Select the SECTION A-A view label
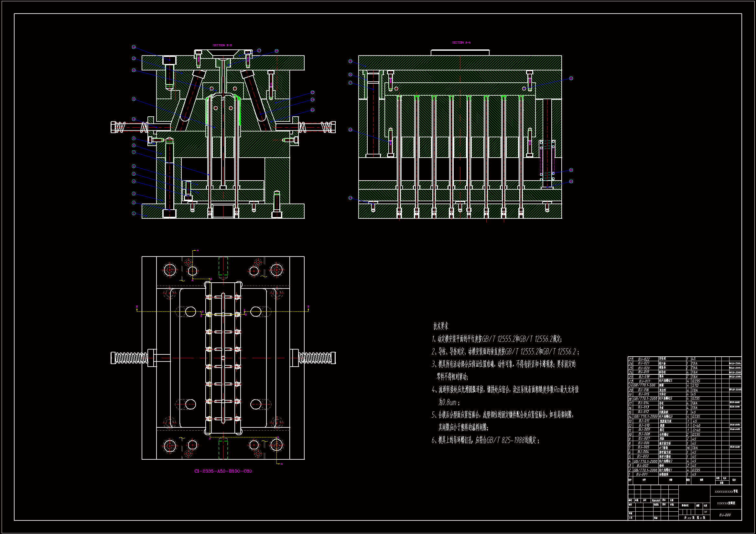The height and width of the screenshot is (534, 756). pos(461,43)
